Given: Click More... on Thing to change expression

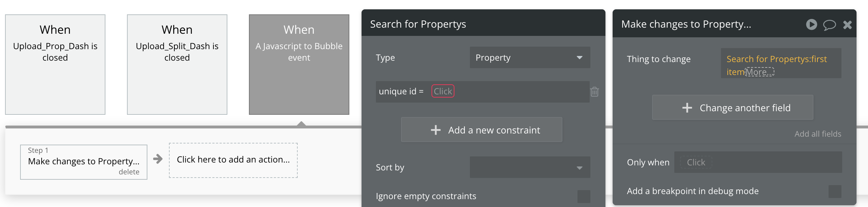Looking at the screenshot, I should (x=760, y=72).
